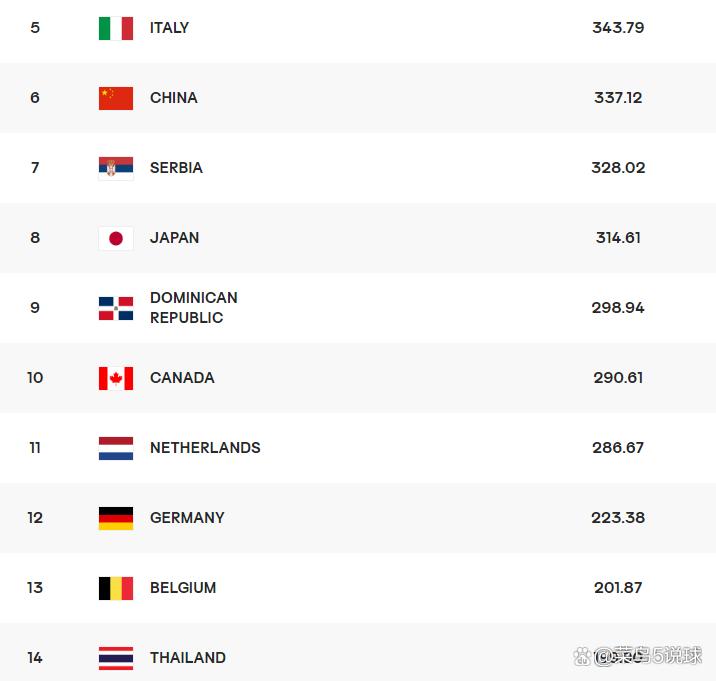Click the Italy flag icon
The image size is (716, 681).
point(116,28)
